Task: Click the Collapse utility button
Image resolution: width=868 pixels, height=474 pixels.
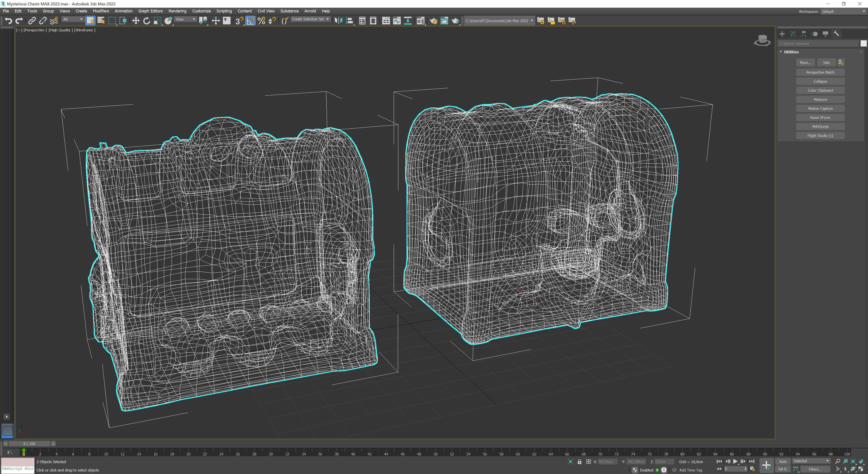Action: (x=820, y=82)
